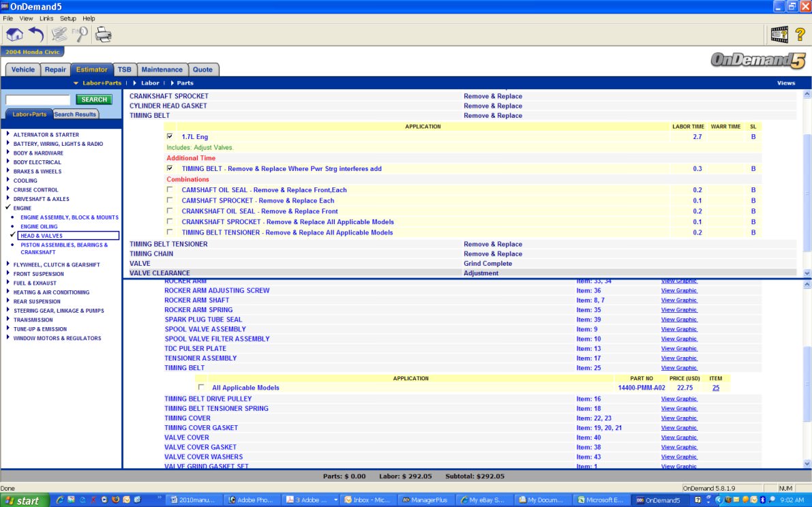This screenshot has width=812, height=507.
Task: Expand the Transmission category in sidebar
Action: pyautogui.click(x=33, y=320)
